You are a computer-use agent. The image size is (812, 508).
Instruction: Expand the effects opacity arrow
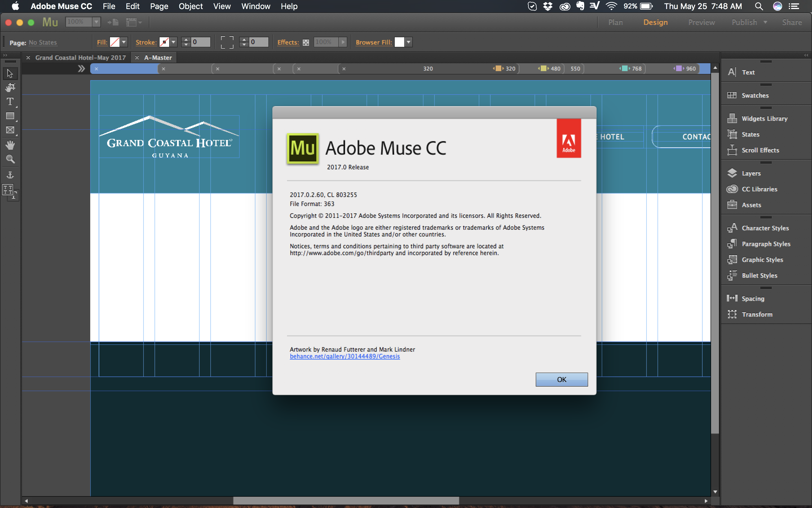click(x=343, y=42)
